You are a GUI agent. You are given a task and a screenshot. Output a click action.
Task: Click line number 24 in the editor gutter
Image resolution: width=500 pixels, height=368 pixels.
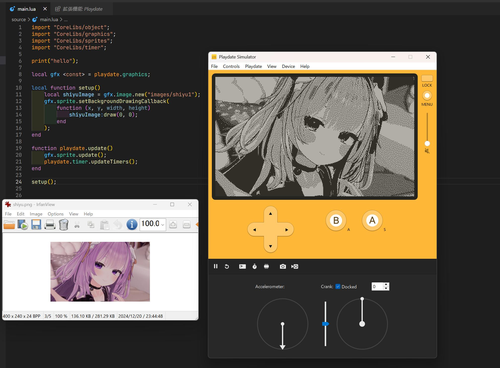pos(19,182)
